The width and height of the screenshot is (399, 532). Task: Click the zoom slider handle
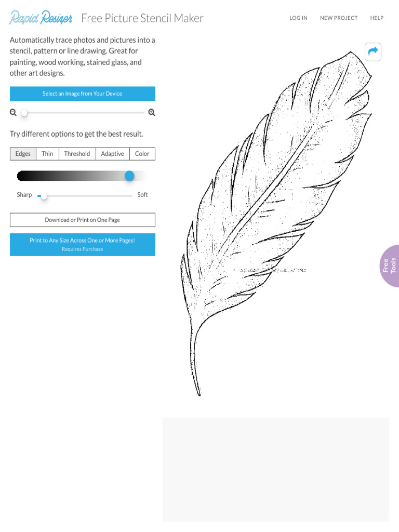24,113
